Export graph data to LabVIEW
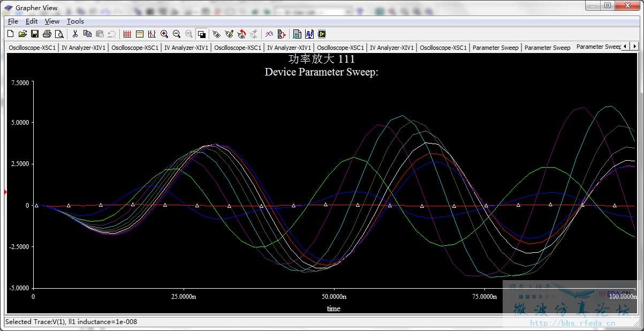This screenshot has width=644, height=331. point(322,34)
